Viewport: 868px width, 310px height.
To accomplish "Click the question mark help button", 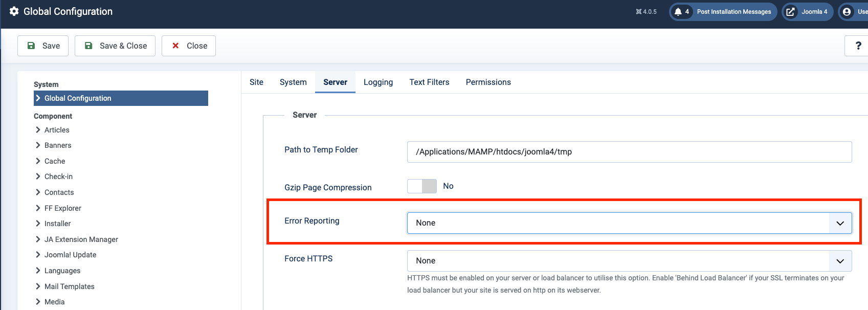I will pos(858,46).
